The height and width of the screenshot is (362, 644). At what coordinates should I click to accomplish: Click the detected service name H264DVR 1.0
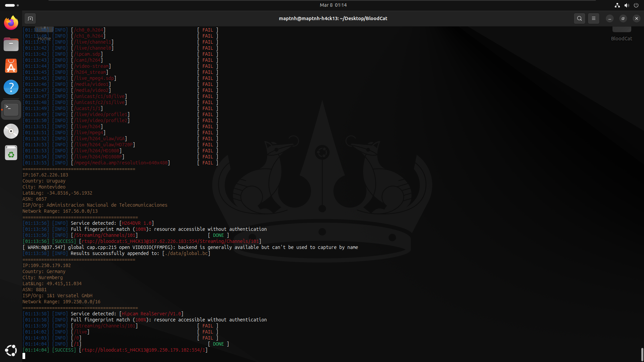tap(137, 223)
